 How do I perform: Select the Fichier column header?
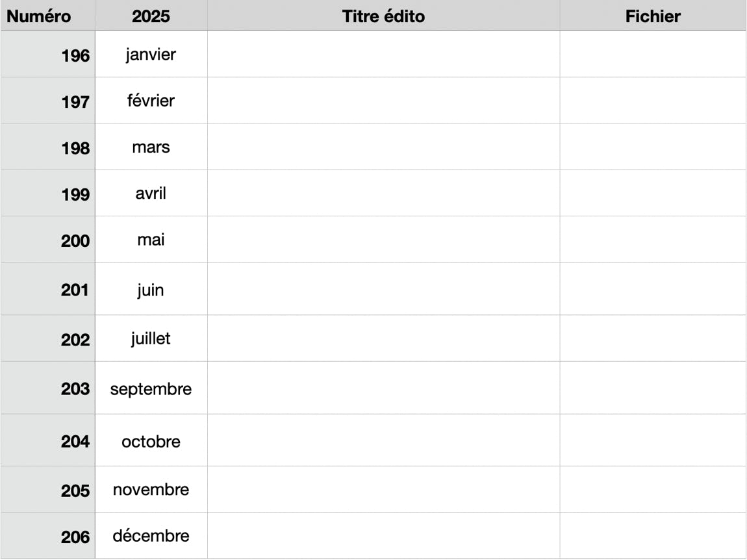(653, 16)
